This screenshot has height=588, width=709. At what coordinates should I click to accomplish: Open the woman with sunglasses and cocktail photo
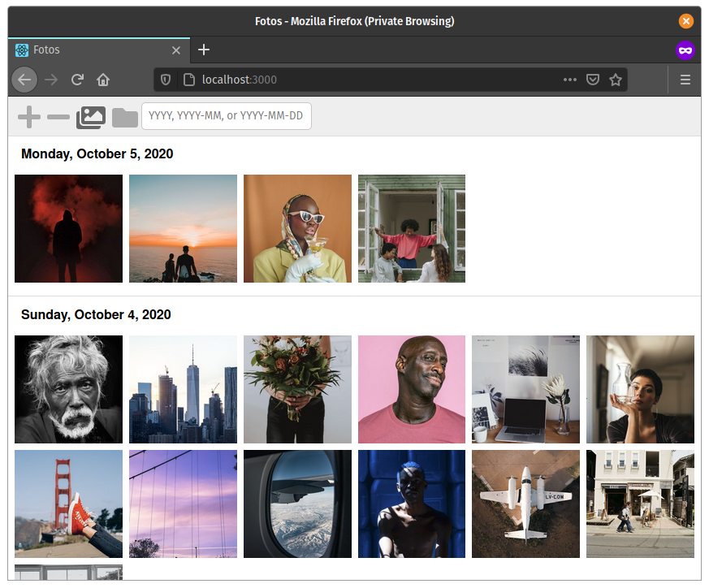(x=297, y=228)
